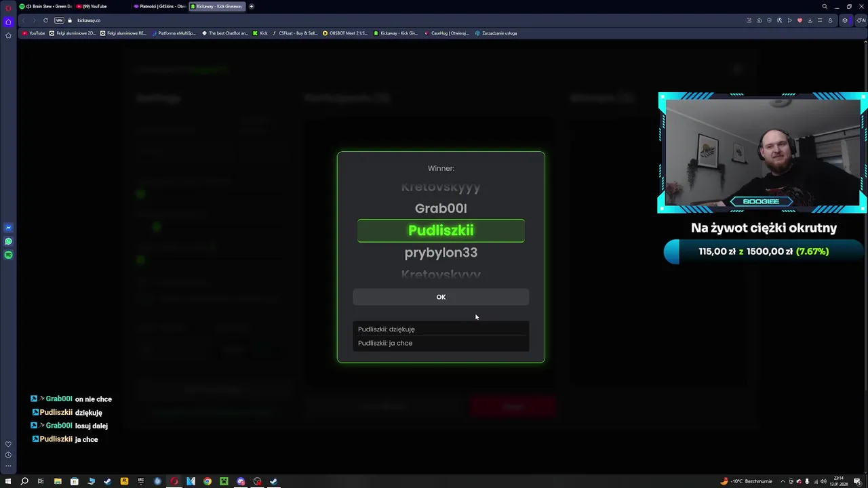Open the CaseHug bookmark
The height and width of the screenshot is (488, 868).
446,33
